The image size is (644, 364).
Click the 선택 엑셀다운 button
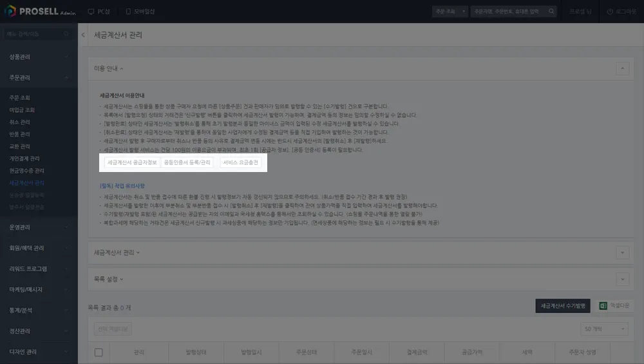point(113,329)
